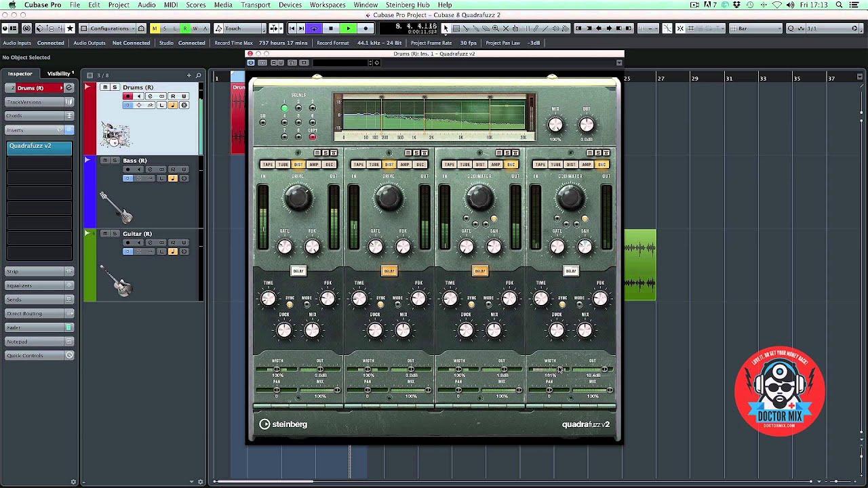868x488 pixels.
Task: Click the plugin master Mix knob
Action: (x=555, y=125)
